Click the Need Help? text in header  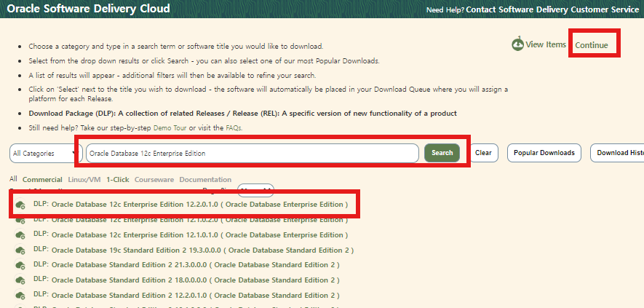point(445,10)
